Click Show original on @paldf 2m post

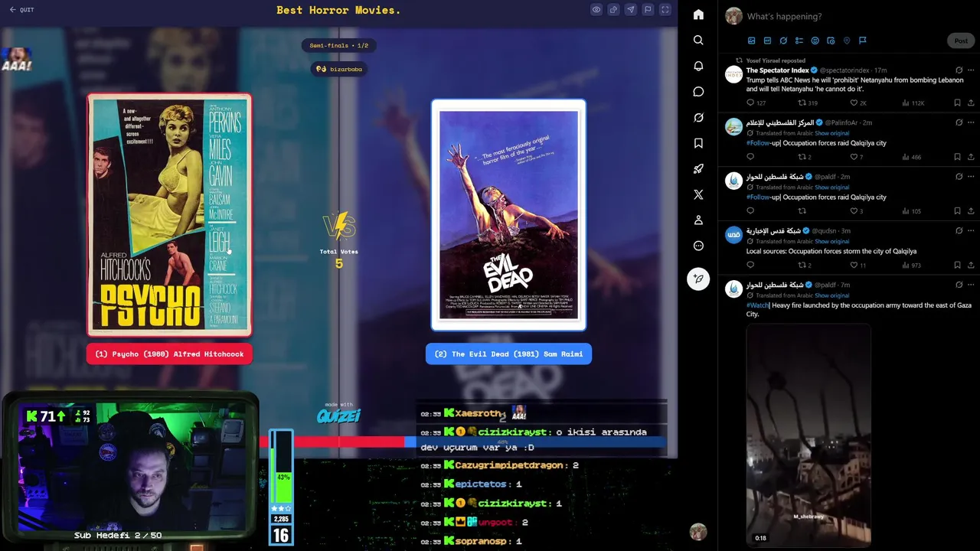click(831, 187)
